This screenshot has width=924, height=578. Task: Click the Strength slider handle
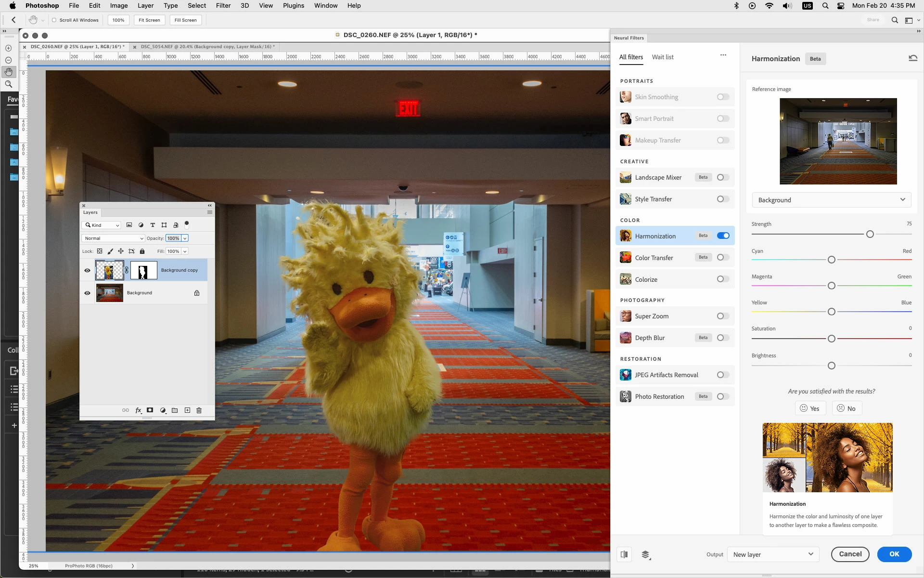[x=870, y=234]
